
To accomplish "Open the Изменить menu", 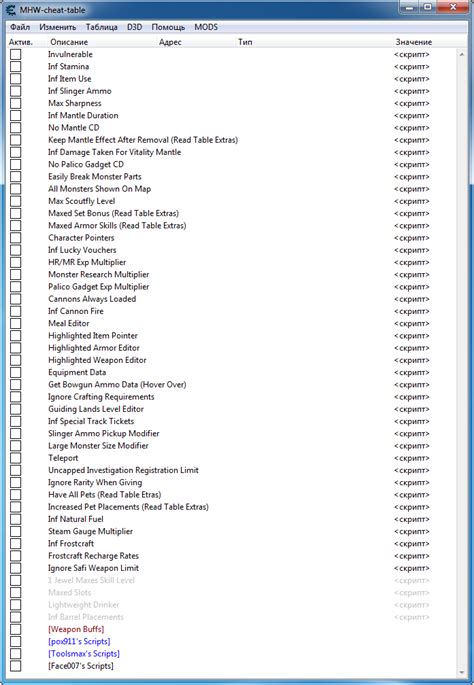I will (x=58, y=27).
